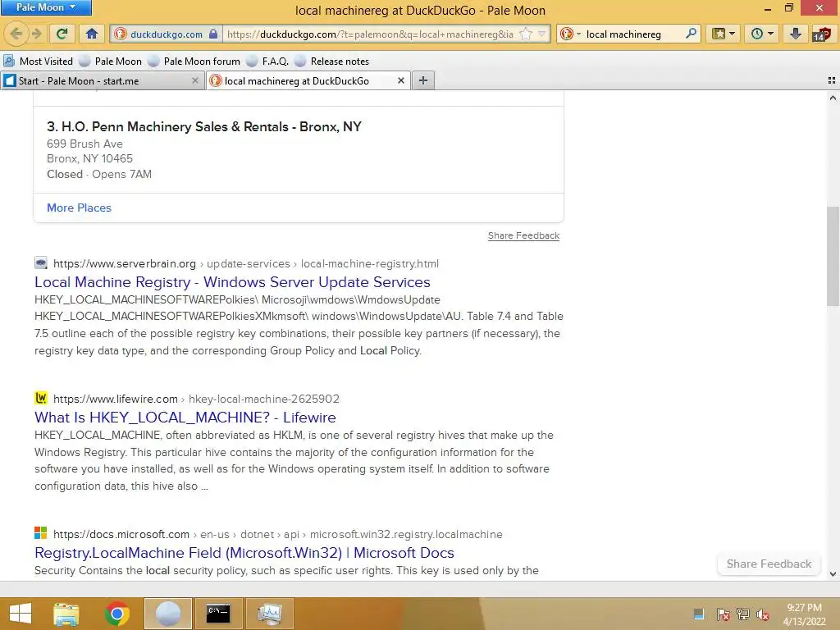Click the lifewire.com result URL
The height and width of the screenshot is (630, 840).
pyautogui.click(x=196, y=399)
